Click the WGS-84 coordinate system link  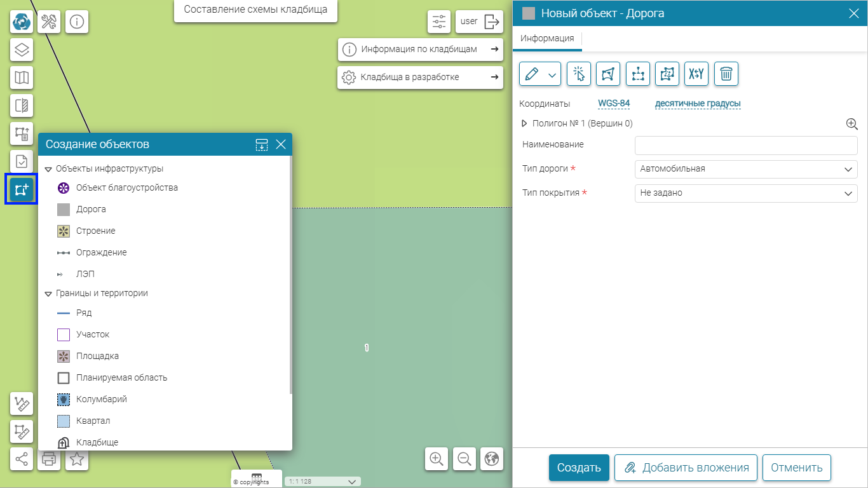tap(613, 104)
